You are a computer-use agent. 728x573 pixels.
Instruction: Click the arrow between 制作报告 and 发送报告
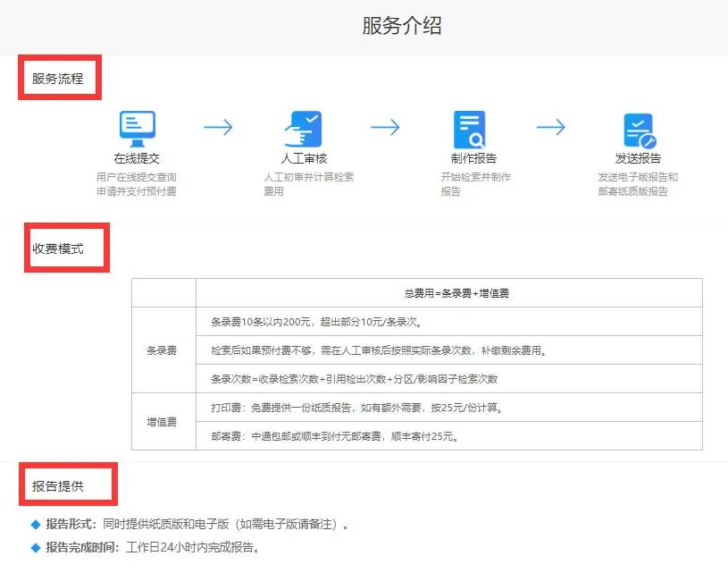tap(551, 128)
